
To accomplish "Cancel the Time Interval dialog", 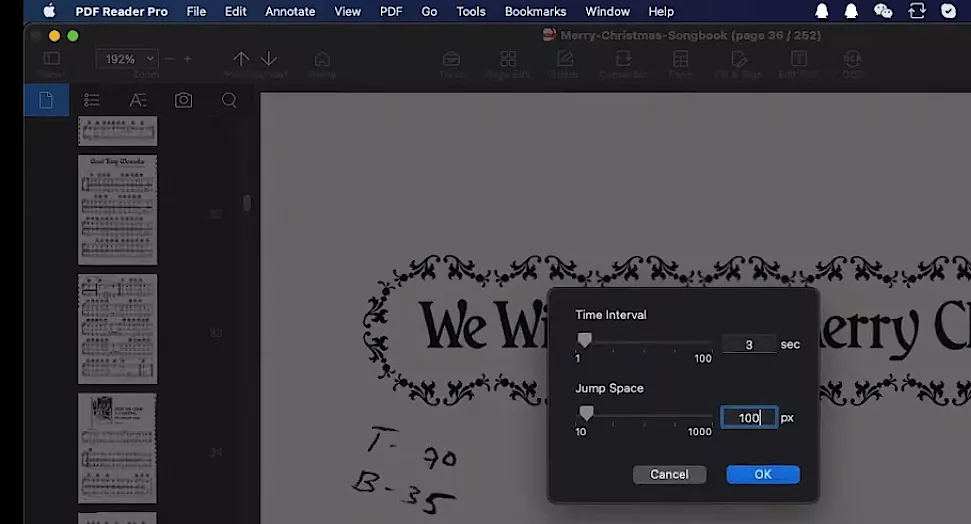I will coord(669,474).
